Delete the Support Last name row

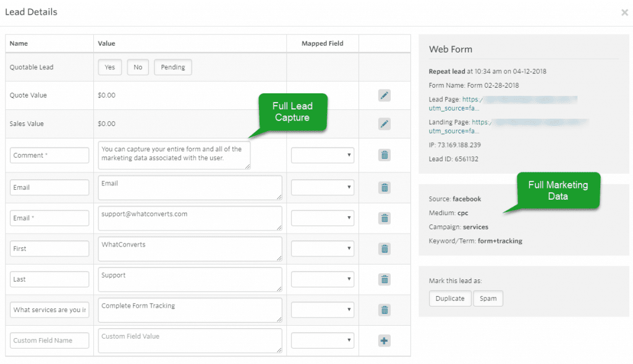coord(384,279)
